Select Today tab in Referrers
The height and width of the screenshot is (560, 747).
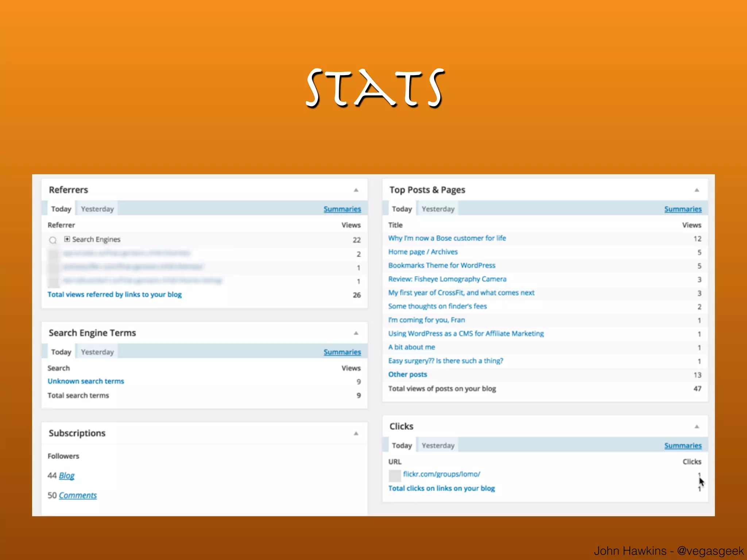click(61, 209)
